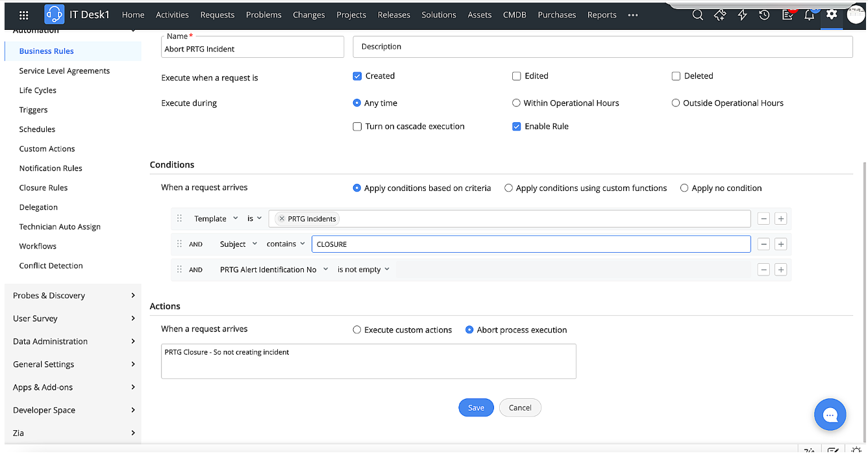Enable Turn on cascade execution checkbox
This screenshot has height=460, width=868.
point(357,127)
